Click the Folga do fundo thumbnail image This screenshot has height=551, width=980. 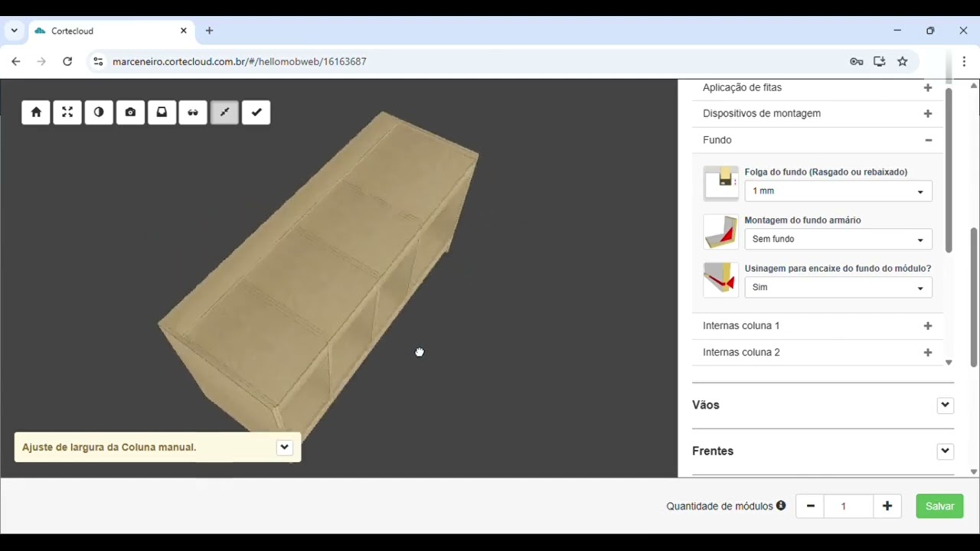tap(720, 184)
